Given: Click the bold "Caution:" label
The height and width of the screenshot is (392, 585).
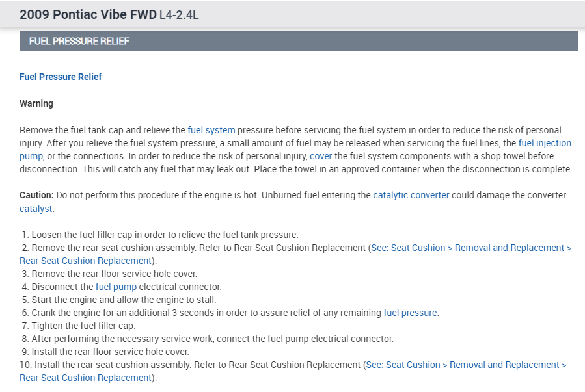Looking at the screenshot, I should (x=37, y=195).
